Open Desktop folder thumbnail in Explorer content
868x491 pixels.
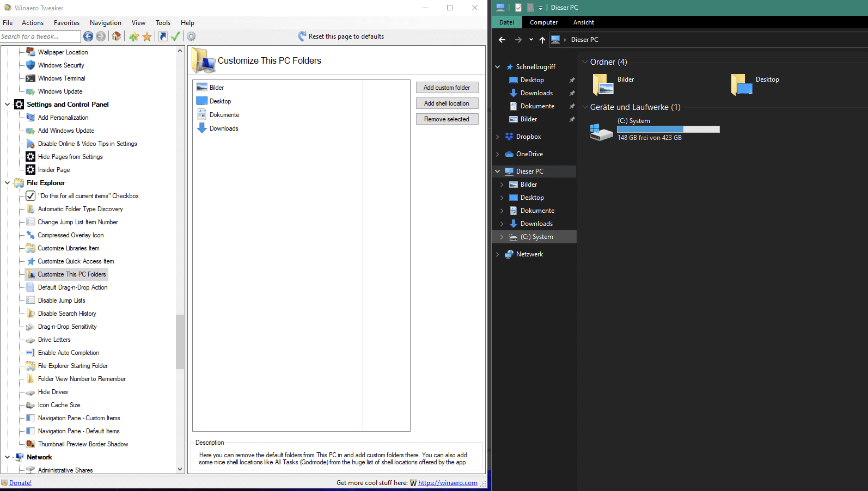point(742,84)
